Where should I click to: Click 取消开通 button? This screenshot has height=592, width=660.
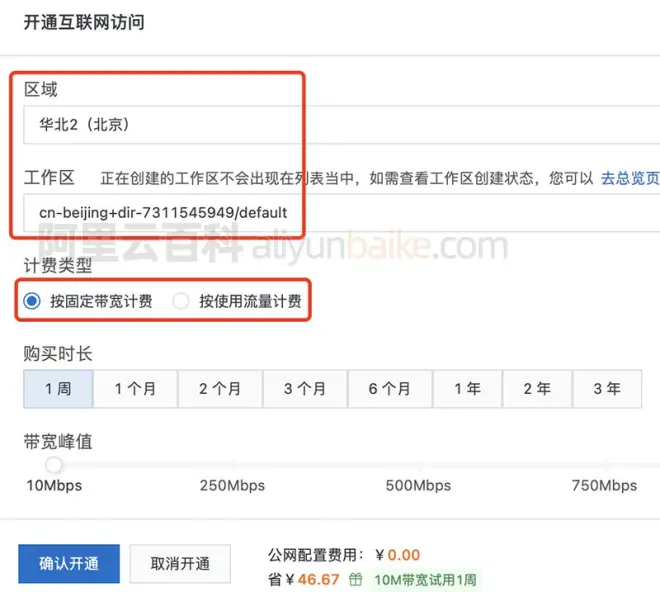click(x=180, y=564)
